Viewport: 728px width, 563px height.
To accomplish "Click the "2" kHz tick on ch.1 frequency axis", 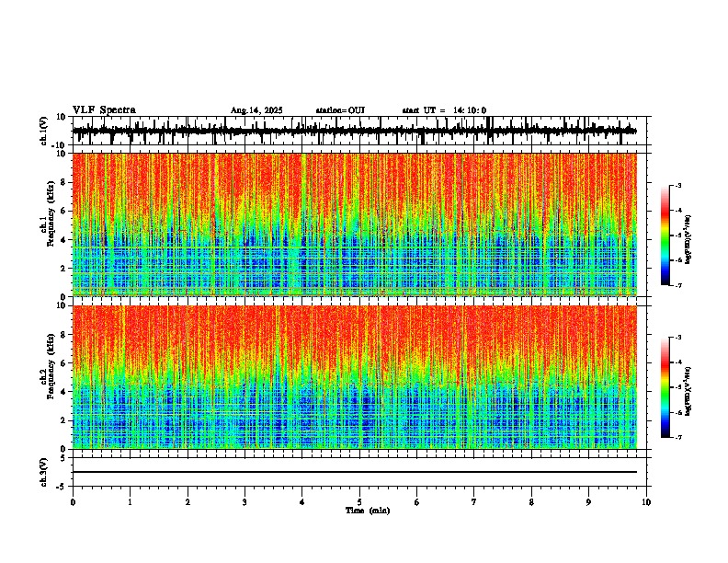I will coord(64,269).
